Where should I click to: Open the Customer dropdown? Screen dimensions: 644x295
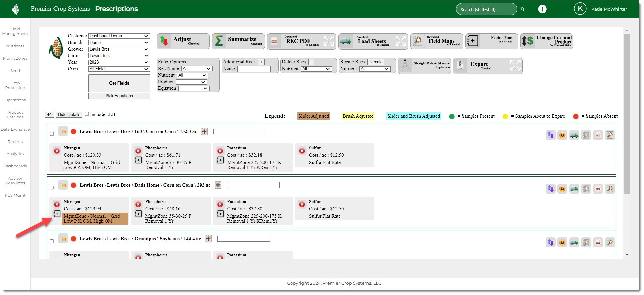(119, 36)
